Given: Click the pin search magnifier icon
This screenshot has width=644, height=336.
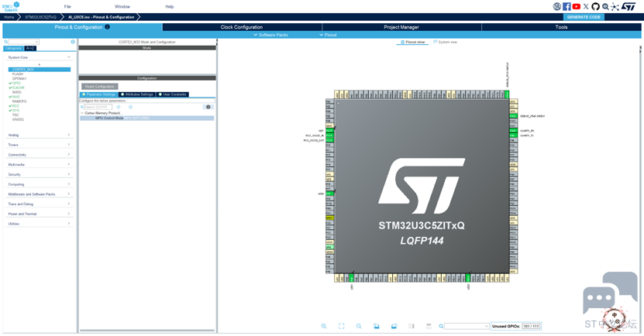Looking at the screenshot, I should point(441,326).
